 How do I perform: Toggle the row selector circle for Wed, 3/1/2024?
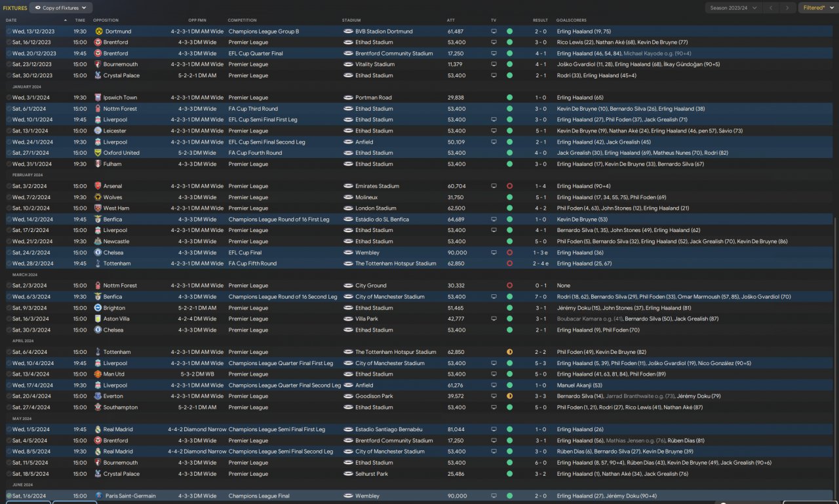tap(9, 98)
